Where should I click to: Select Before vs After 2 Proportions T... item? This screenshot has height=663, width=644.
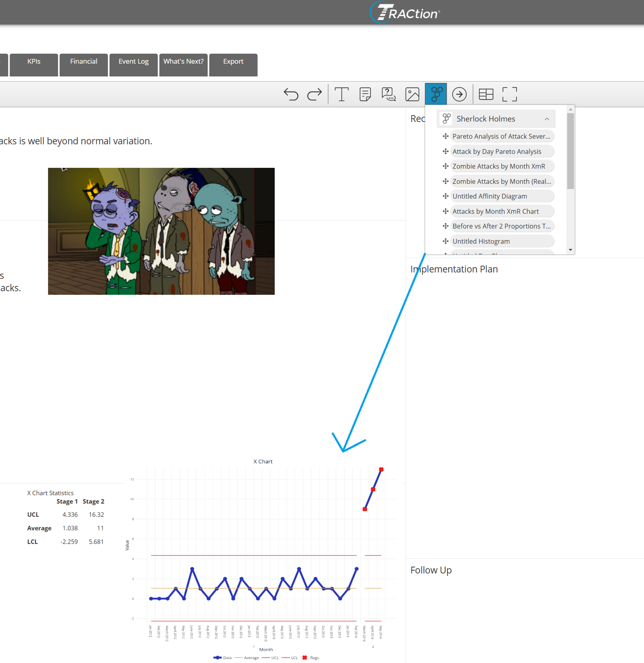[x=502, y=226]
